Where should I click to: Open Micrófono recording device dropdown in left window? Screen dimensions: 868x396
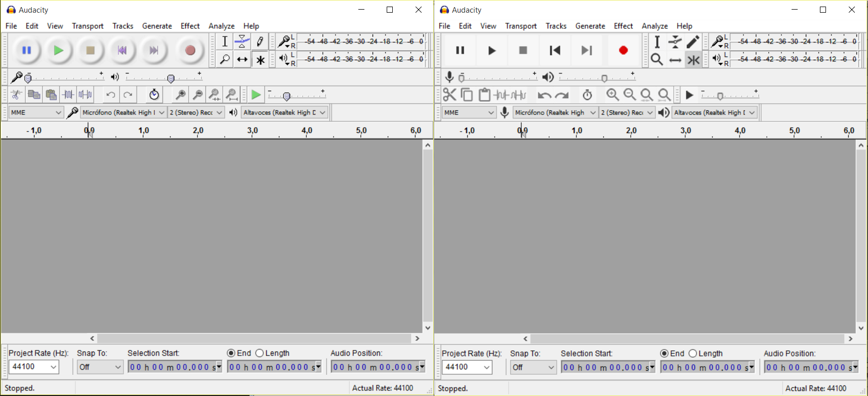click(x=123, y=112)
